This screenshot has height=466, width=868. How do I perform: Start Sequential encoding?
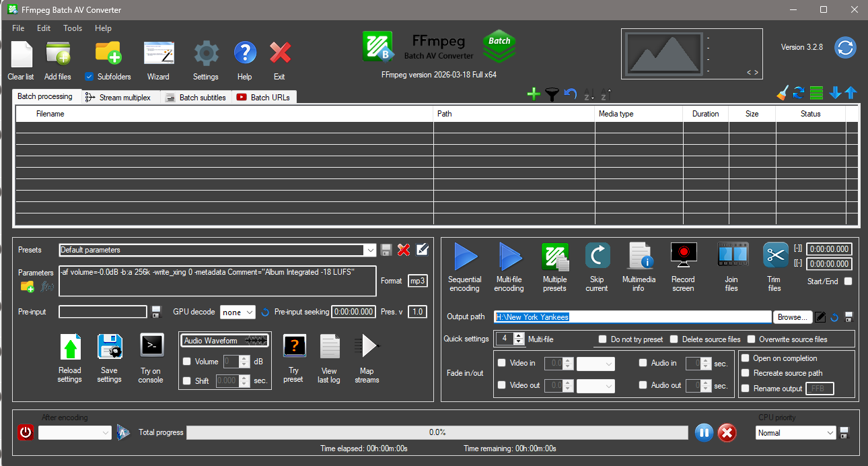tap(465, 258)
